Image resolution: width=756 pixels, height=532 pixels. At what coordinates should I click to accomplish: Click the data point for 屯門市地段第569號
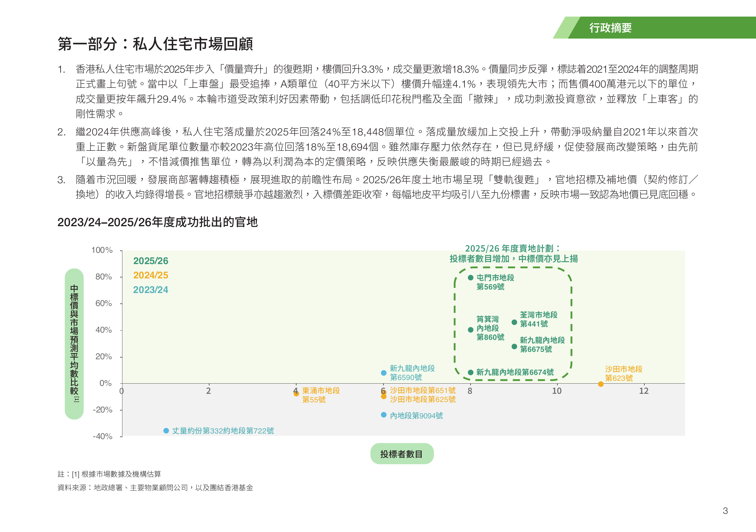[x=471, y=278]
